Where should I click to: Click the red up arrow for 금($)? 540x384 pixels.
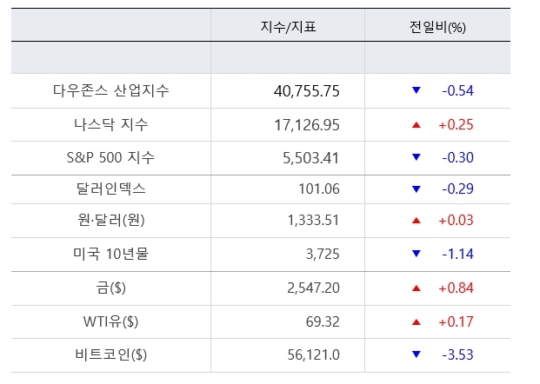point(416,288)
